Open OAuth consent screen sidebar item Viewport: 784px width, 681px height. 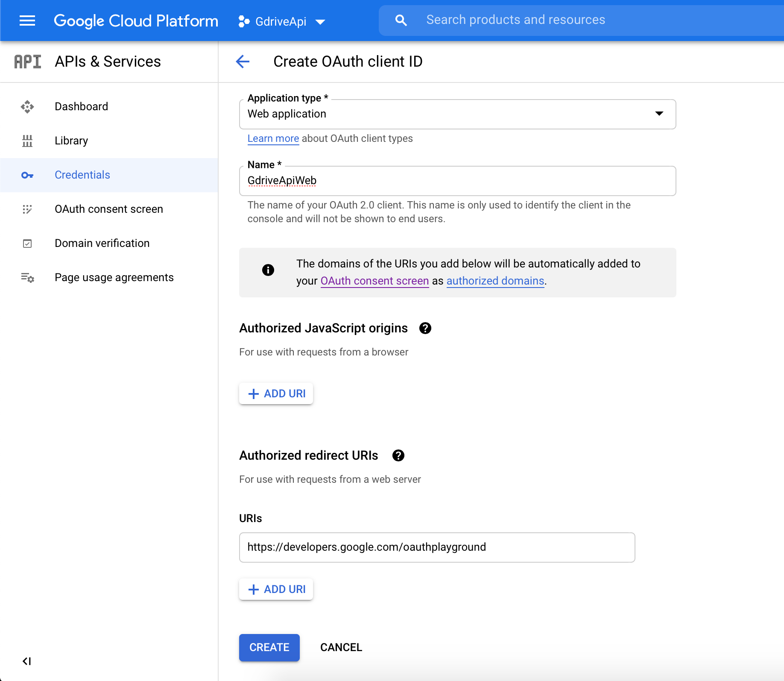(109, 209)
